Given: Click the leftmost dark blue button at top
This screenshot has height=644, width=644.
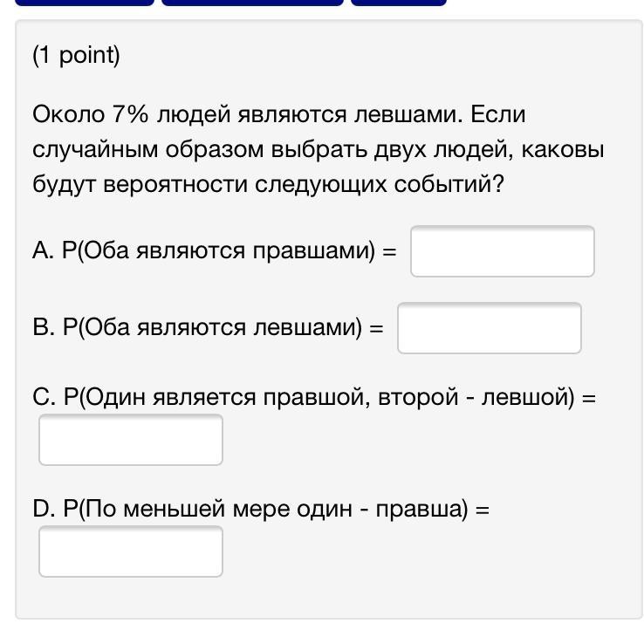Looking at the screenshot, I should 84,3.
